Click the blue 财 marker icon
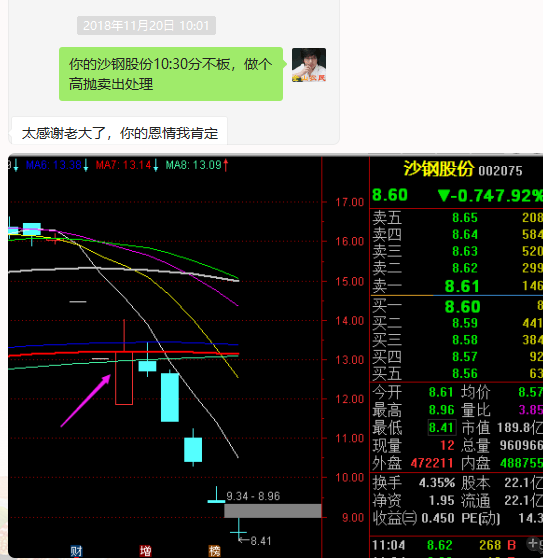Image resolution: width=543 pixels, height=560 pixels. (76, 551)
